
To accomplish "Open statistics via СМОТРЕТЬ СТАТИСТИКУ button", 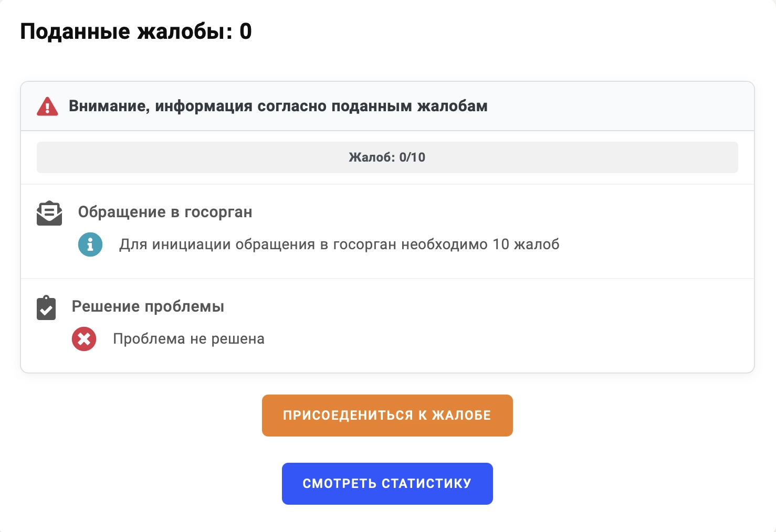I will 387,484.
